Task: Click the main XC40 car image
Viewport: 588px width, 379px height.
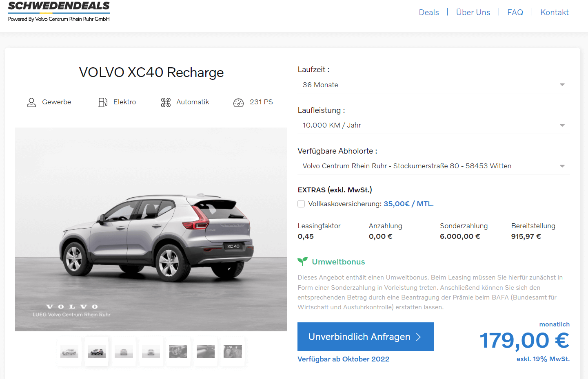Action: click(151, 229)
